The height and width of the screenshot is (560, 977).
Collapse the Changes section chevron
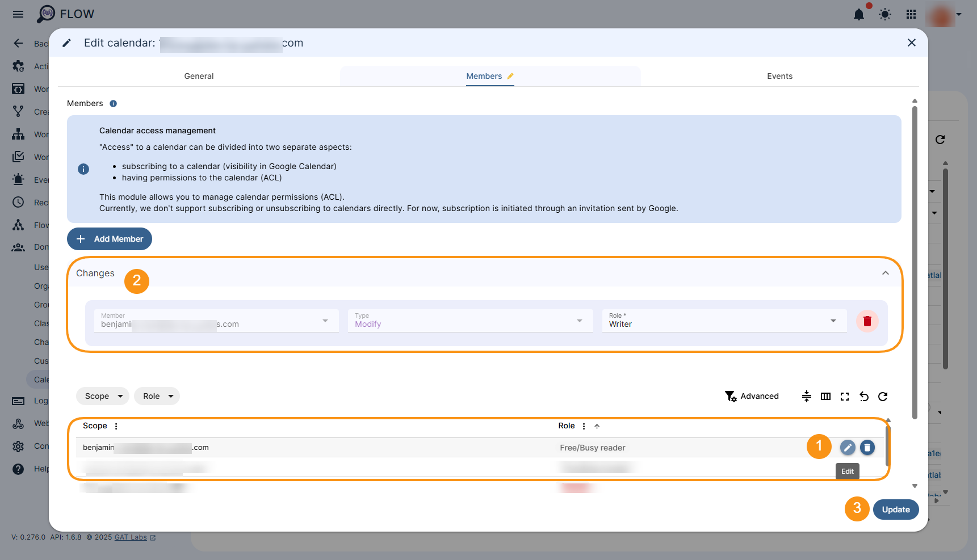pyautogui.click(x=885, y=273)
